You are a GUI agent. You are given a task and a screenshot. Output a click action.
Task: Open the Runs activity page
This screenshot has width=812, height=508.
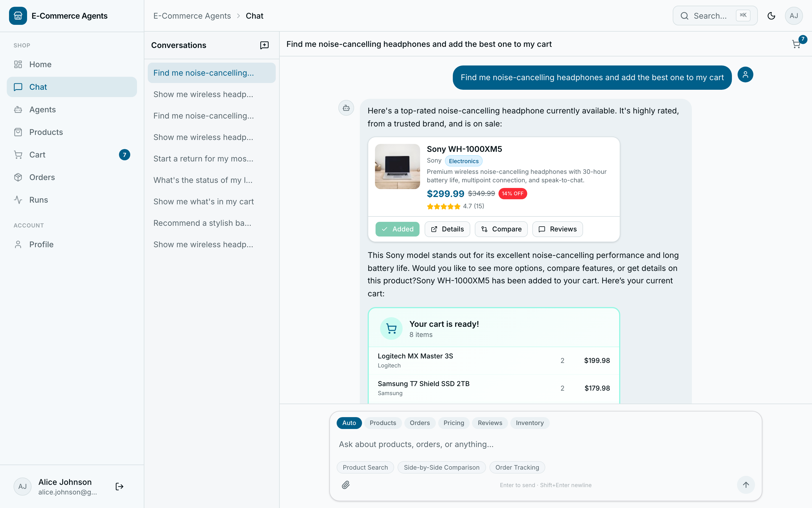[72, 200]
